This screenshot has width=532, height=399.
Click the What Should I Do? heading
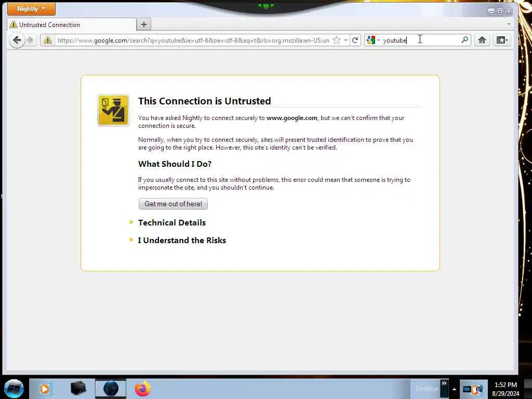175,164
